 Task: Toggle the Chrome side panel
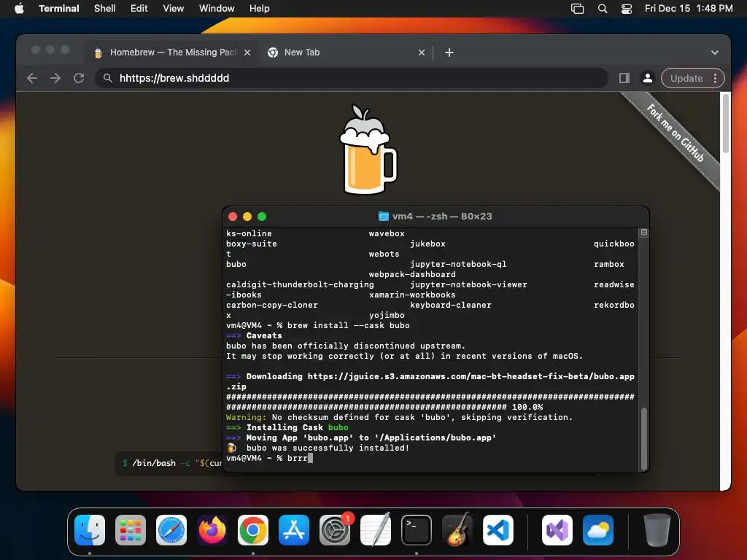pos(624,78)
